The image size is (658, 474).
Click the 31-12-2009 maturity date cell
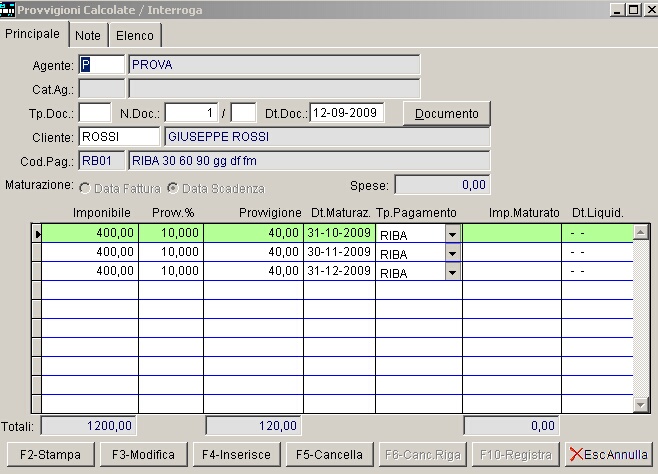click(x=339, y=271)
